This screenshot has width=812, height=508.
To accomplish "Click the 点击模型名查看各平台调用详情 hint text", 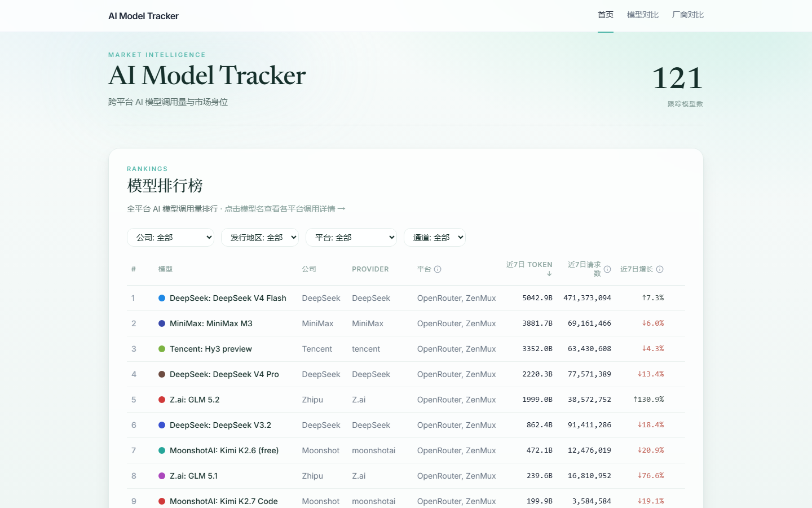I will pos(284,209).
